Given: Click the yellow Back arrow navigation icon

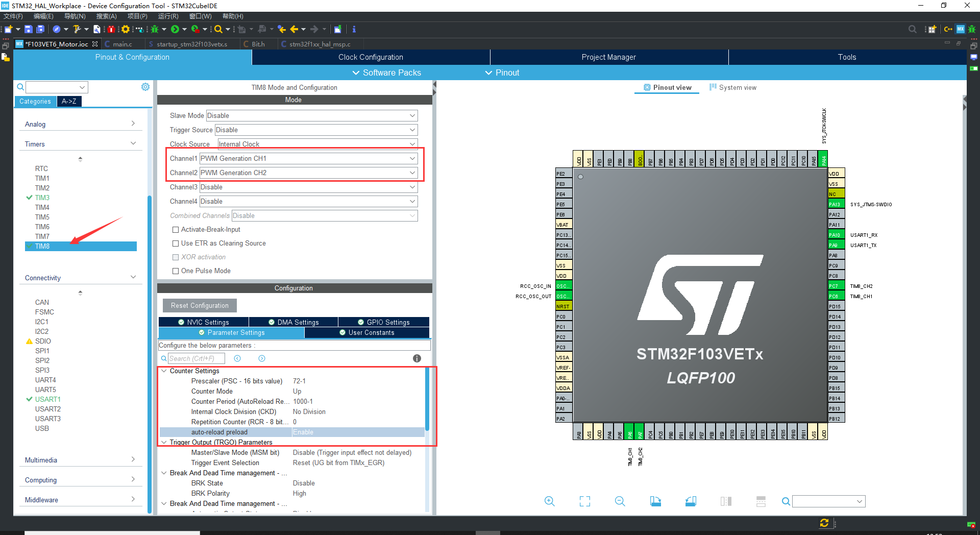Looking at the screenshot, I should [x=294, y=29].
